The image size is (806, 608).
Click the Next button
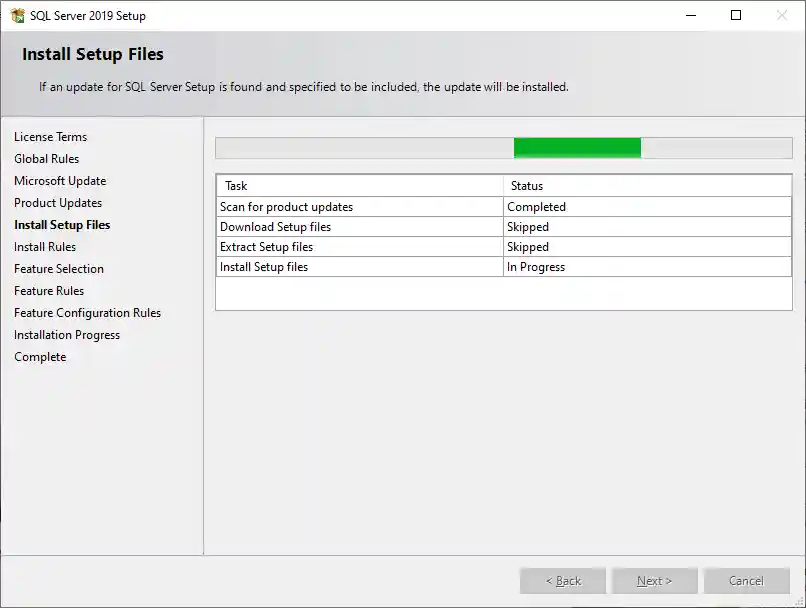[654, 580]
